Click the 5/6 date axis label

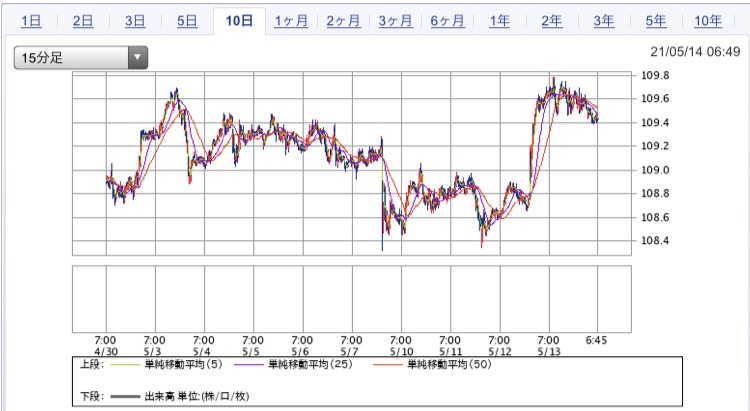(x=300, y=352)
